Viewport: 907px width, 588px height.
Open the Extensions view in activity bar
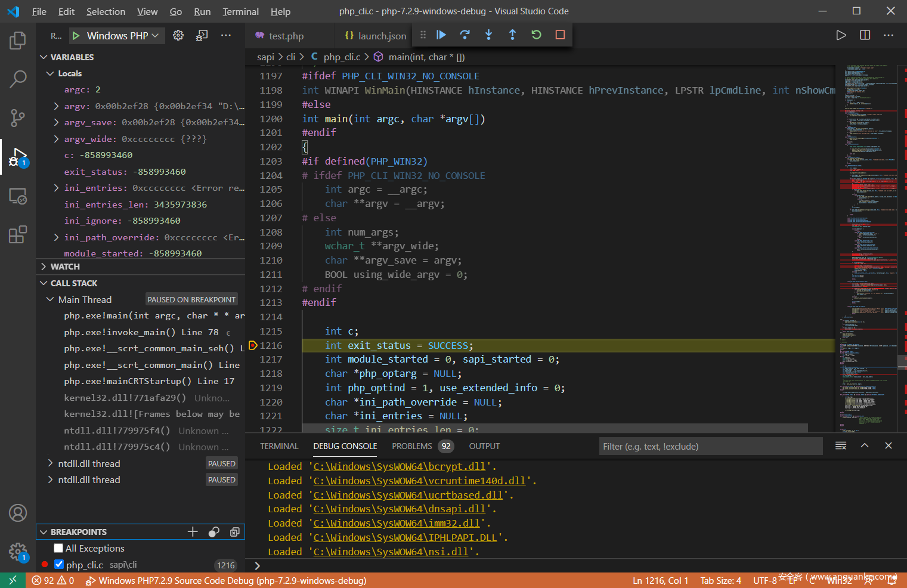click(18, 234)
